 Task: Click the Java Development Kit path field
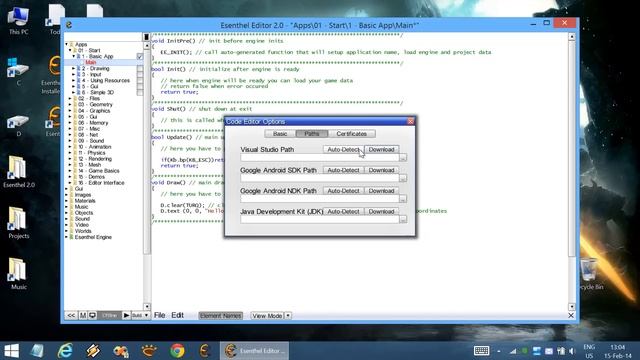click(x=320, y=220)
